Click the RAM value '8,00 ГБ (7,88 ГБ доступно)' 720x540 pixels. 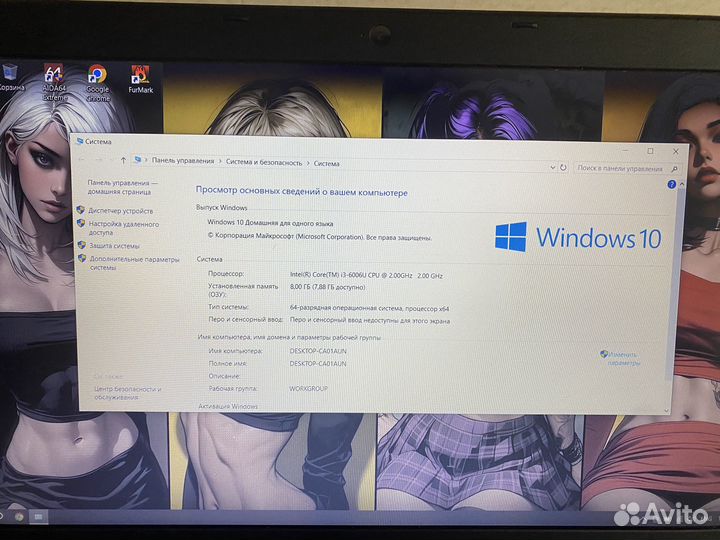click(x=327, y=287)
